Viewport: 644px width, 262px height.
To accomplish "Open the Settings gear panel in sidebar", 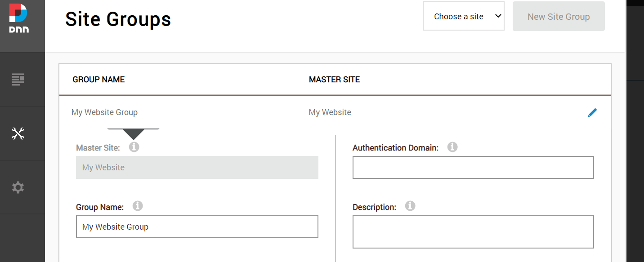I will 18,187.
